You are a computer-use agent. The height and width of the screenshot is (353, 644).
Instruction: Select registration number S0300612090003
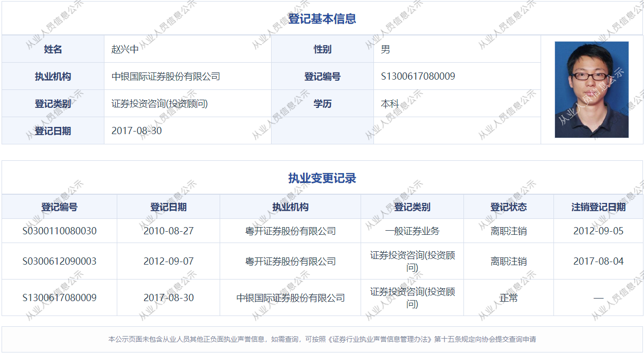pyautogui.click(x=59, y=261)
